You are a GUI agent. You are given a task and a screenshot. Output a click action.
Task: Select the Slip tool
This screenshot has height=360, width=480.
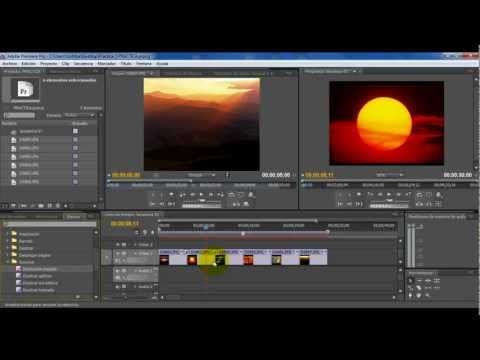click(428, 288)
